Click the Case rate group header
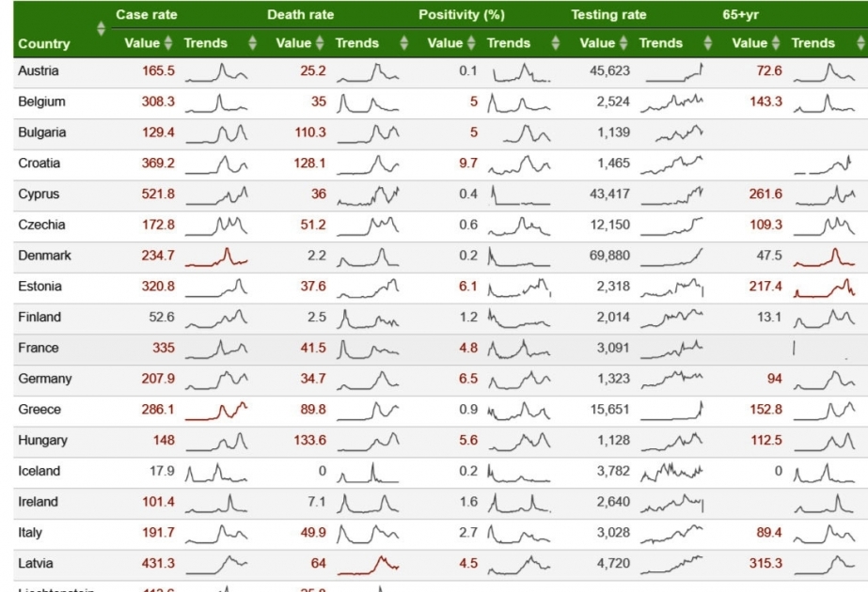 (146, 15)
